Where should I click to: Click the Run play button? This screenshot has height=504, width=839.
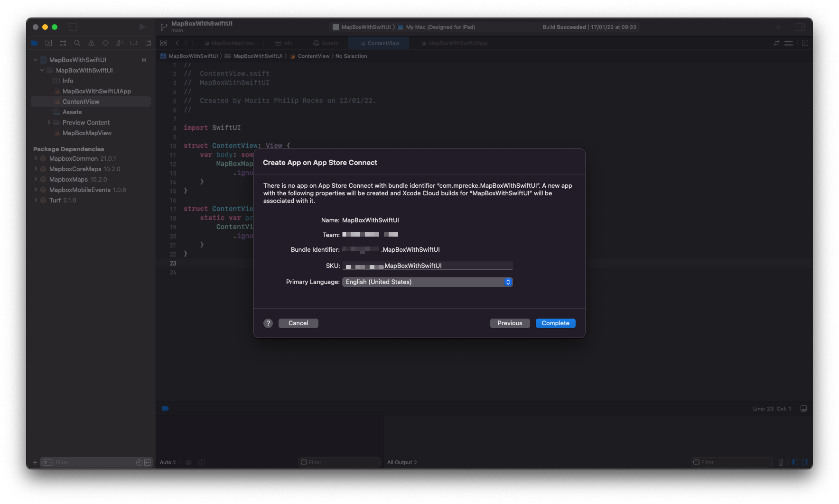point(142,27)
